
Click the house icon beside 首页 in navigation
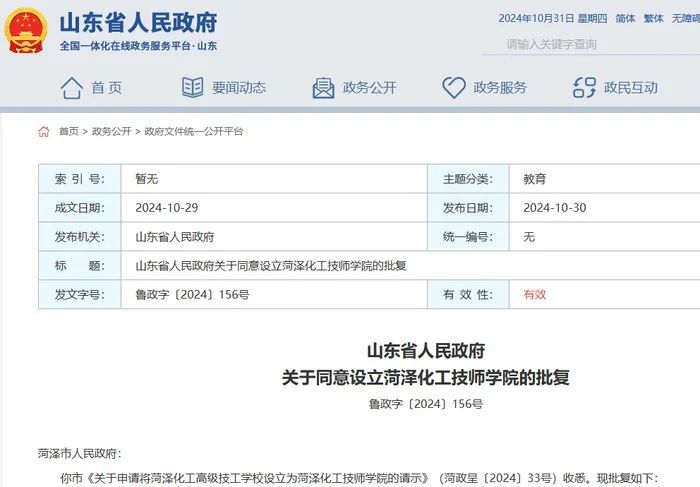pyautogui.click(x=71, y=88)
